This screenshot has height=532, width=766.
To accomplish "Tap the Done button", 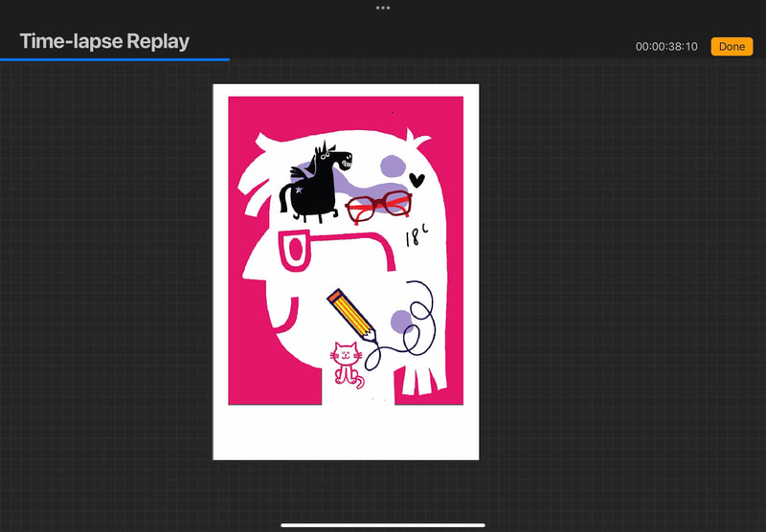I will pyautogui.click(x=732, y=47).
